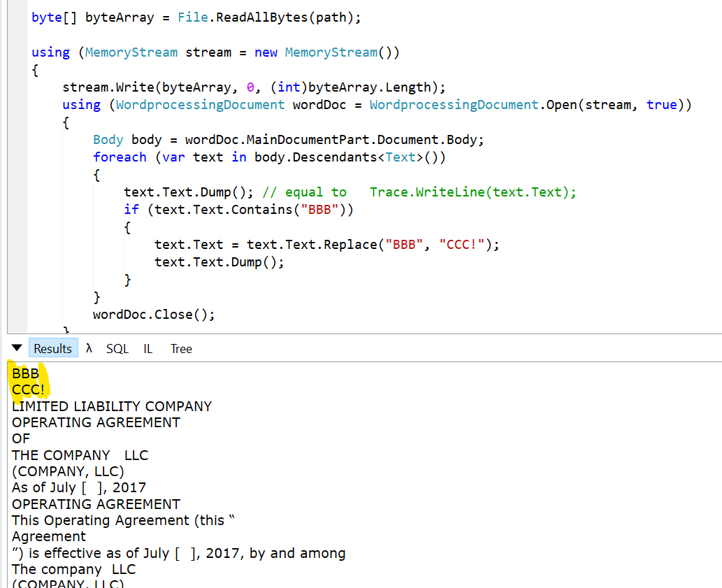The height and width of the screenshot is (588, 722).
Task: Select the Tree results tab
Action: pos(181,348)
